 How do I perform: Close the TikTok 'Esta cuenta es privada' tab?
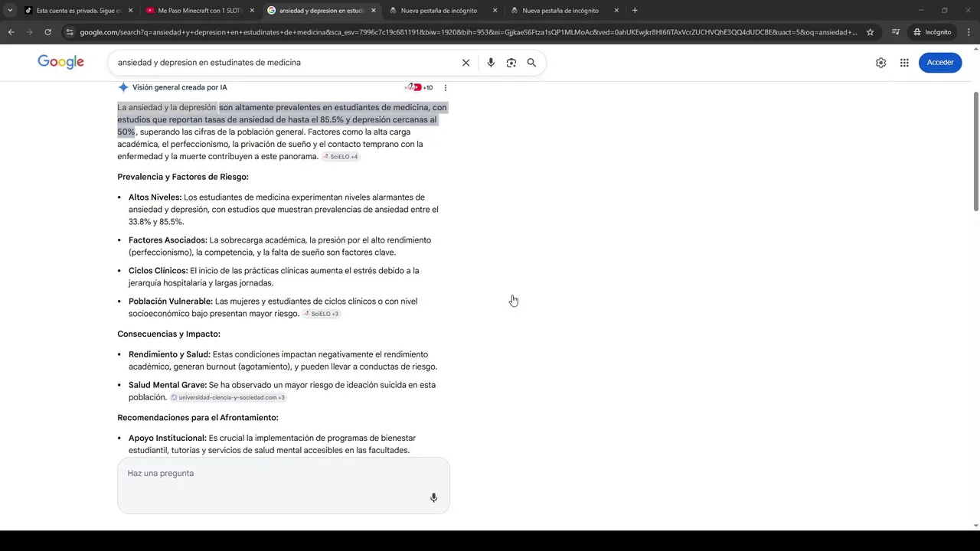click(130, 11)
